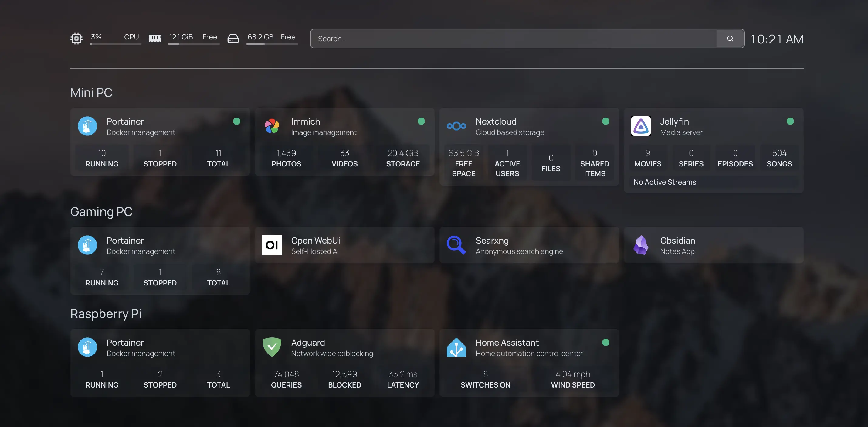Click the disk drive icon

coord(233,39)
